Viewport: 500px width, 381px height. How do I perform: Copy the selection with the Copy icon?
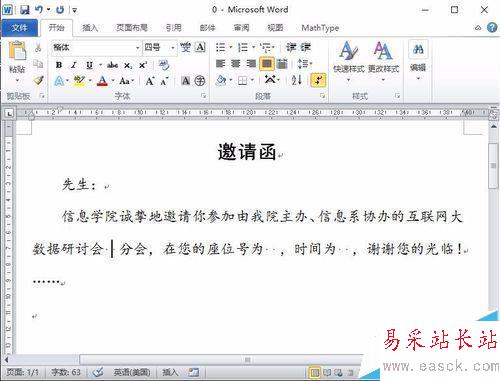pos(38,64)
